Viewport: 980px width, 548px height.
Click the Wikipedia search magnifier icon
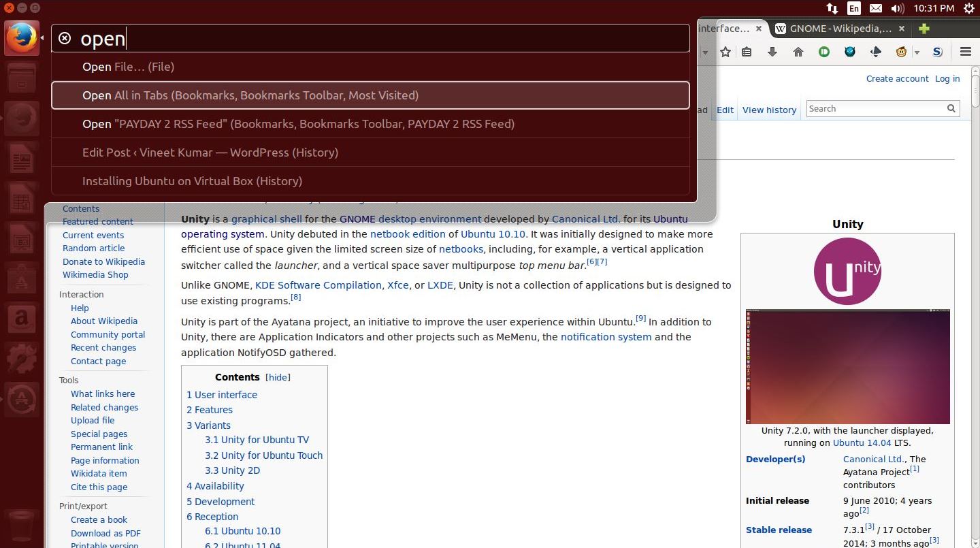point(951,108)
